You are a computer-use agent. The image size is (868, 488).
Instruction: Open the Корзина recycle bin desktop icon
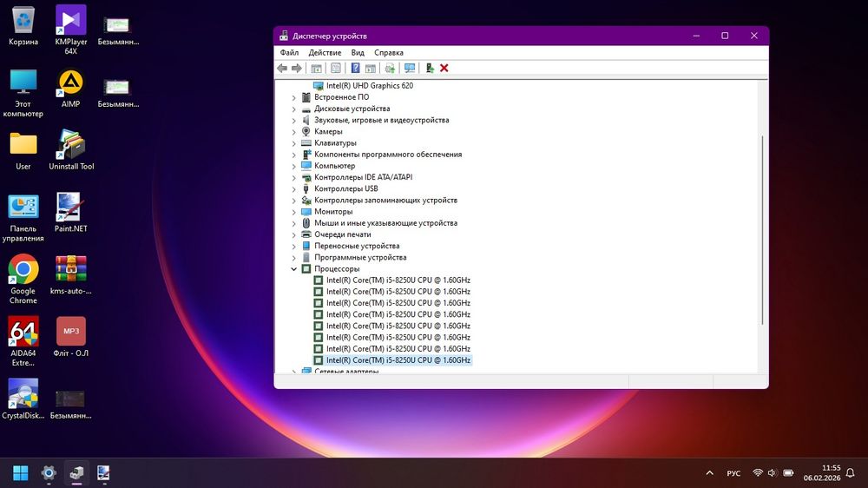(23, 26)
